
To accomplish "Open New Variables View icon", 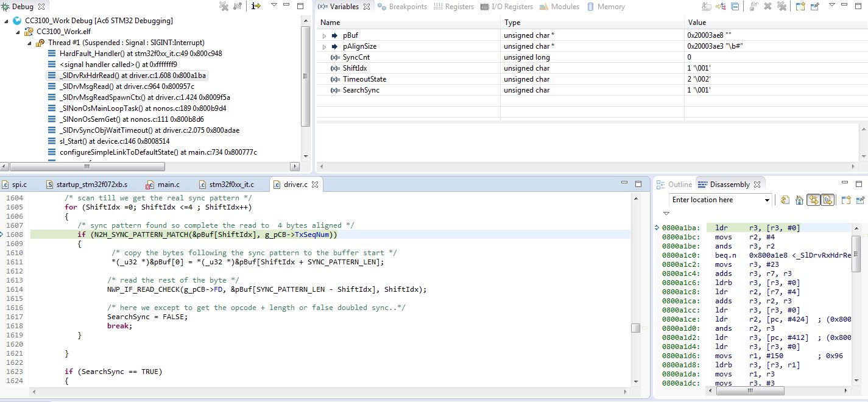I will click(x=800, y=7).
